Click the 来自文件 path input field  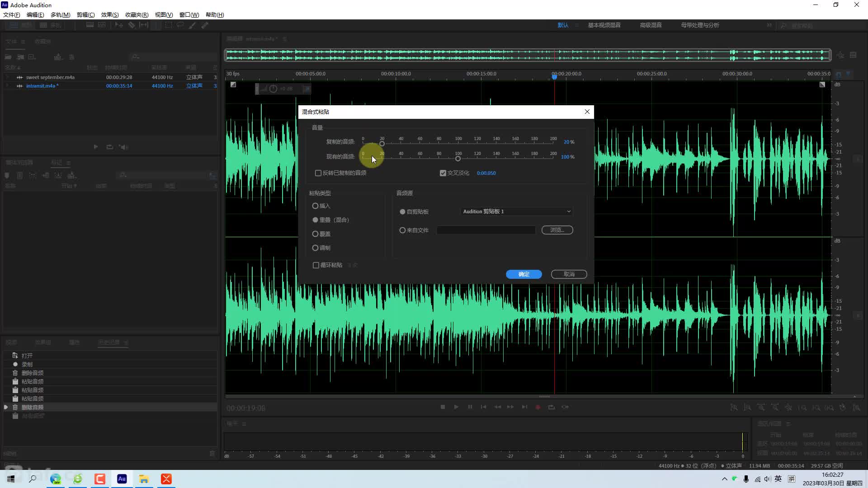point(486,230)
